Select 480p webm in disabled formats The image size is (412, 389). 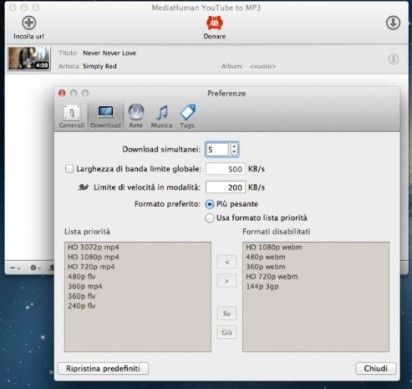click(x=265, y=257)
